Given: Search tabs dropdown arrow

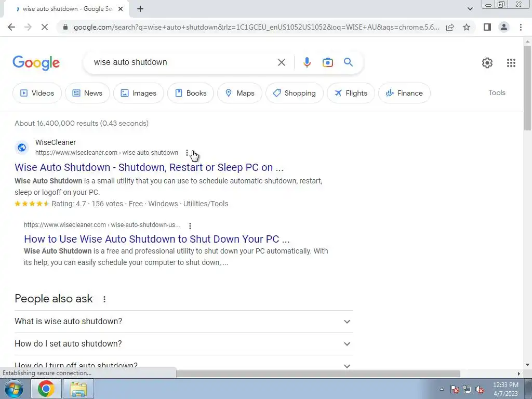Looking at the screenshot, I should (x=470, y=9).
